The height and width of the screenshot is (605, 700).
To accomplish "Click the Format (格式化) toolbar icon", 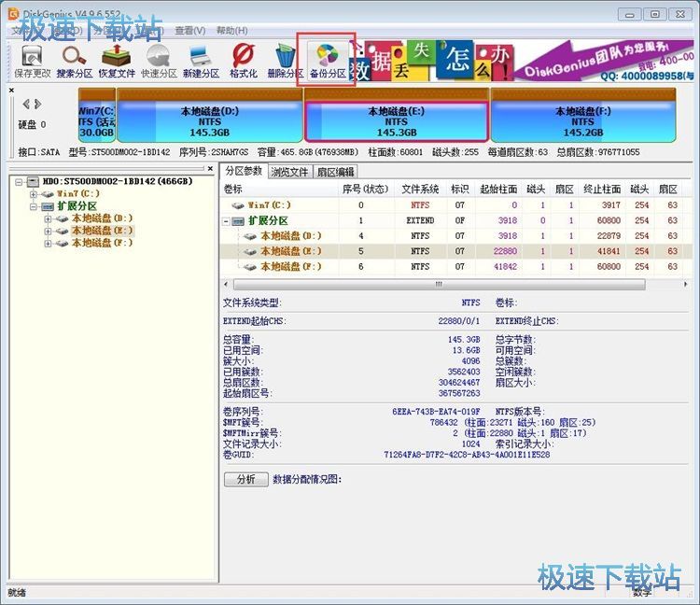I will 244,62.
